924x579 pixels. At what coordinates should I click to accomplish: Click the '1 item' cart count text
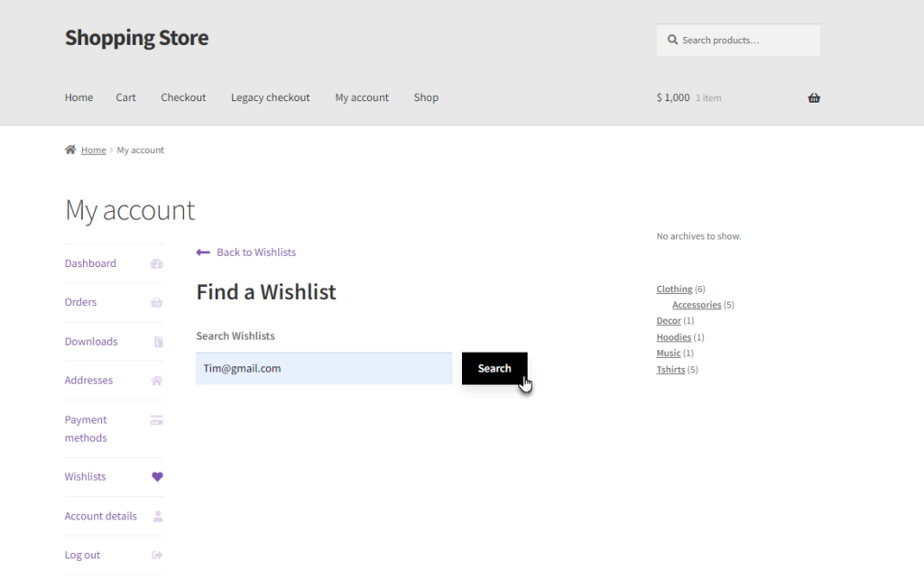click(x=708, y=97)
